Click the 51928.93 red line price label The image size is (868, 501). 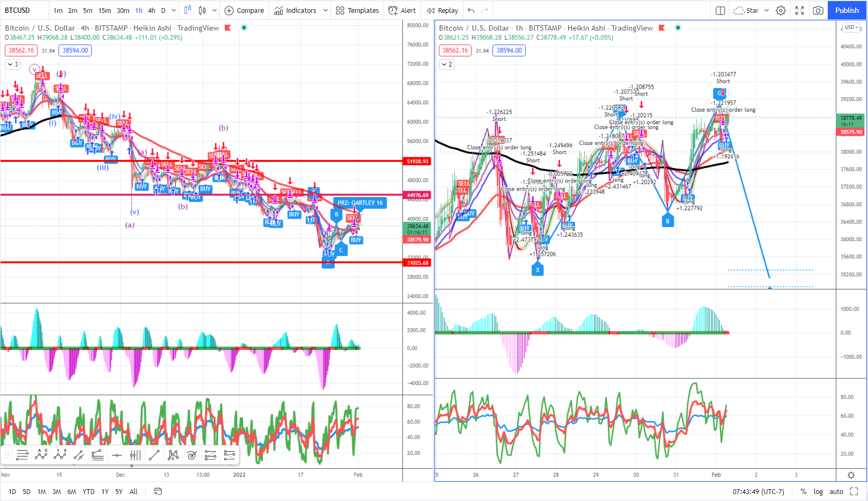coord(418,161)
